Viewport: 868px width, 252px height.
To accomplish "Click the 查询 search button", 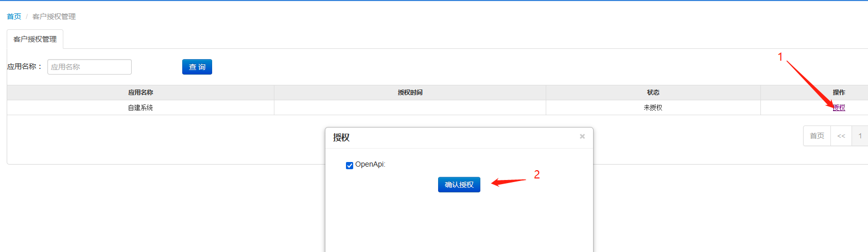I will (x=197, y=67).
